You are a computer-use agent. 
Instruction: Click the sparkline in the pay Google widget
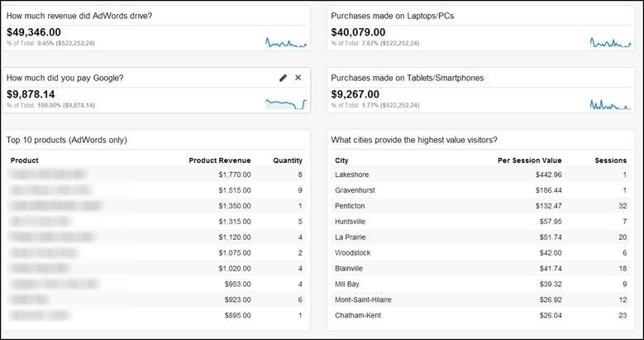285,103
